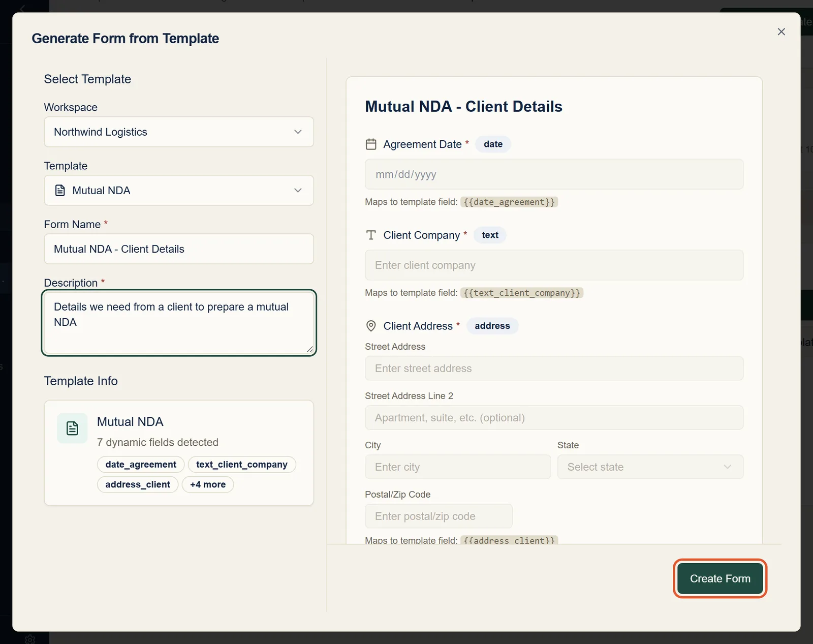Click the {{text_client_company}} template field tag
The width and height of the screenshot is (813, 644).
pos(522,293)
